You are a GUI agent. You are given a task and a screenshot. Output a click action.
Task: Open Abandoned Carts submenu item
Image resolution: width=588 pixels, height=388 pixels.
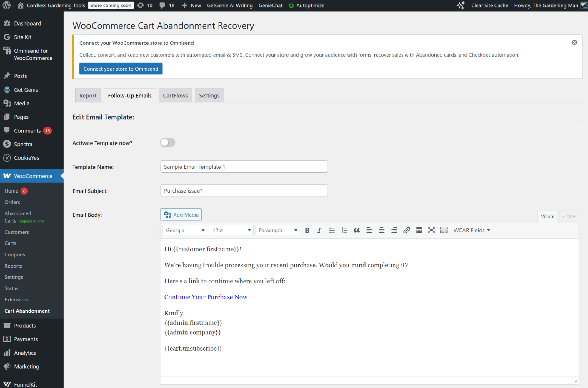click(x=24, y=217)
